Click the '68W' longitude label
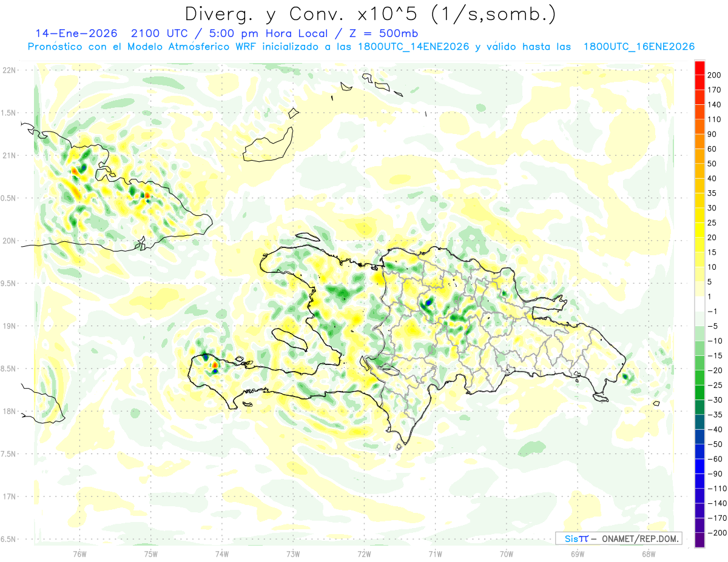 (x=649, y=554)
